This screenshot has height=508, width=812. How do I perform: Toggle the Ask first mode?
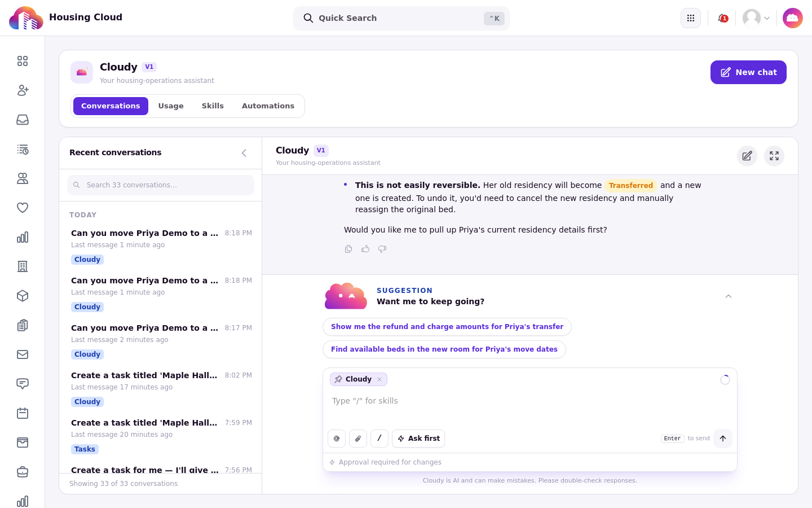[418, 439]
